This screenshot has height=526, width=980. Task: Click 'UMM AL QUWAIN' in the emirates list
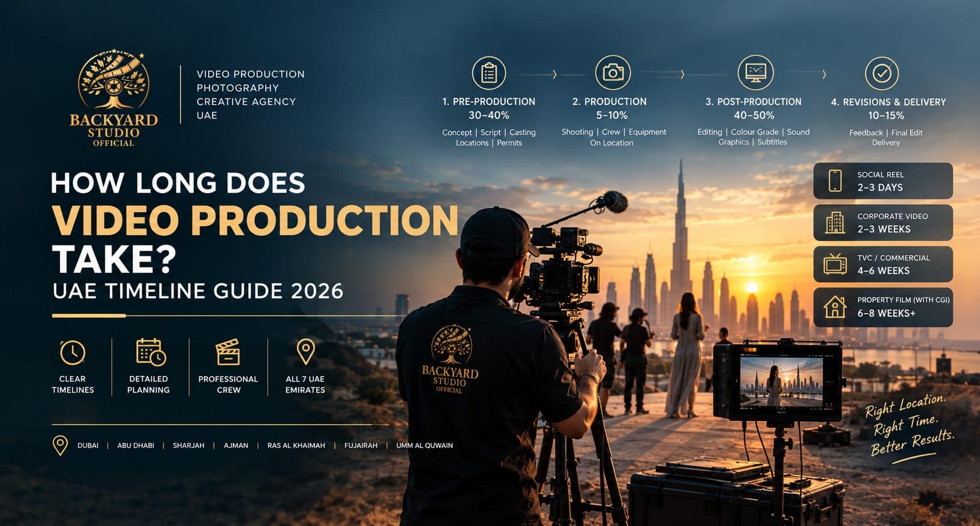[x=424, y=445]
